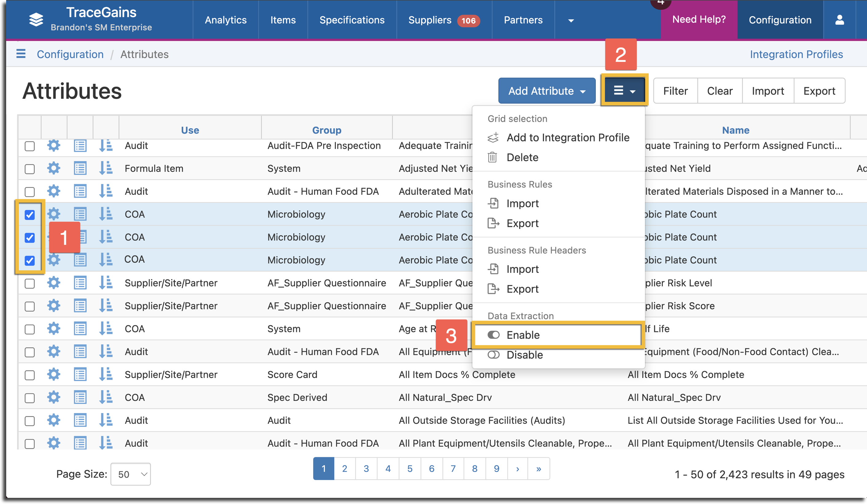Choose Delete from Grid selection menu
The height and width of the screenshot is (504, 867).
pos(559,157)
